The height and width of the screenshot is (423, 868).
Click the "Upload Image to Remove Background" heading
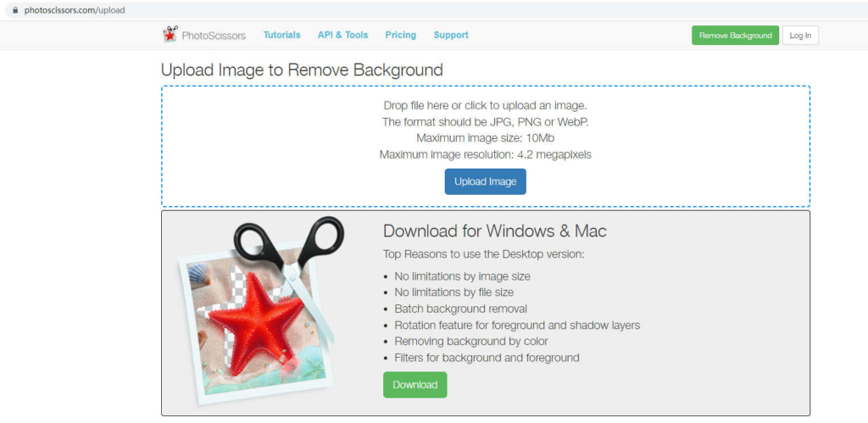point(303,70)
